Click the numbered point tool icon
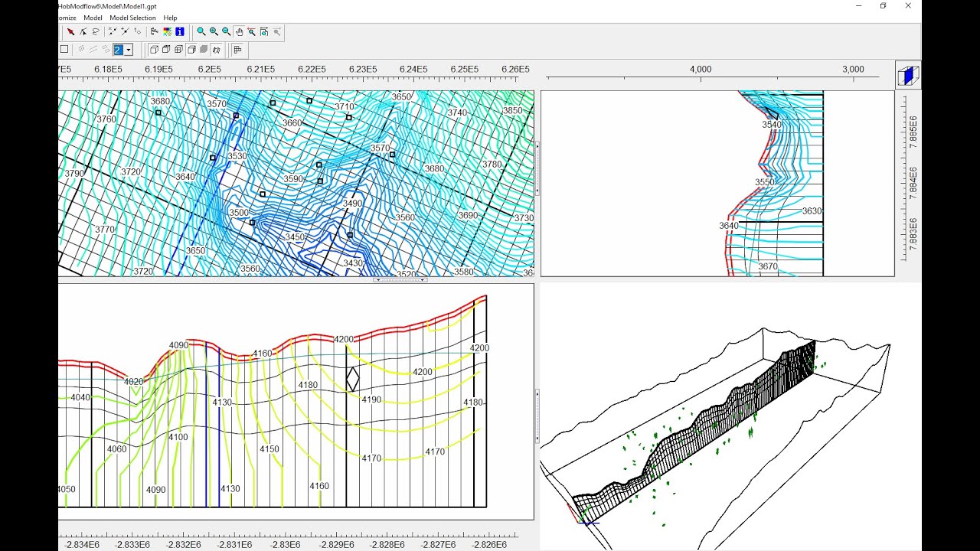The width and height of the screenshot is (980, 551). click(137, 31)
